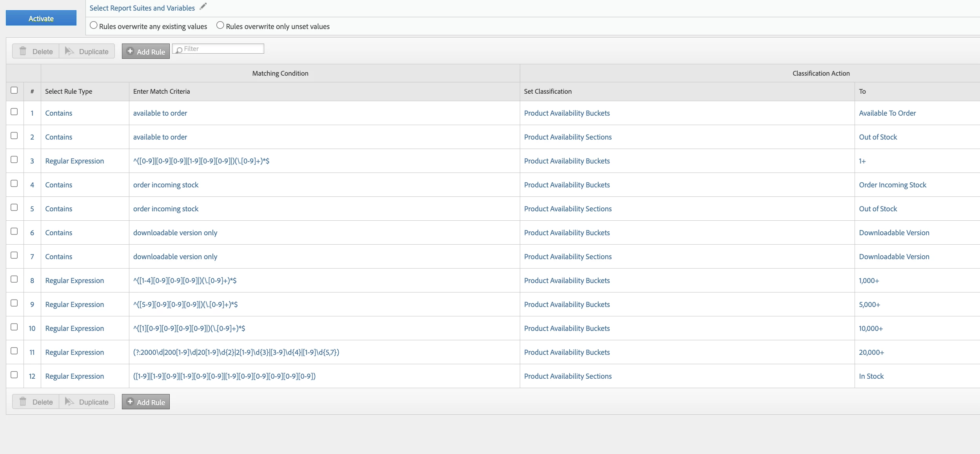Click the bottom Add Rule plus button
980x454 pixels.
[146, 402]
